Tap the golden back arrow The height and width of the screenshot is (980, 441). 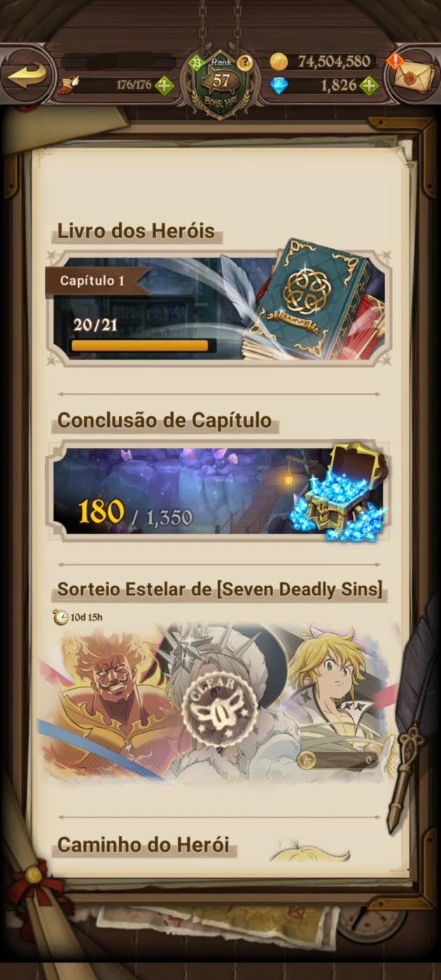point(28,75)
